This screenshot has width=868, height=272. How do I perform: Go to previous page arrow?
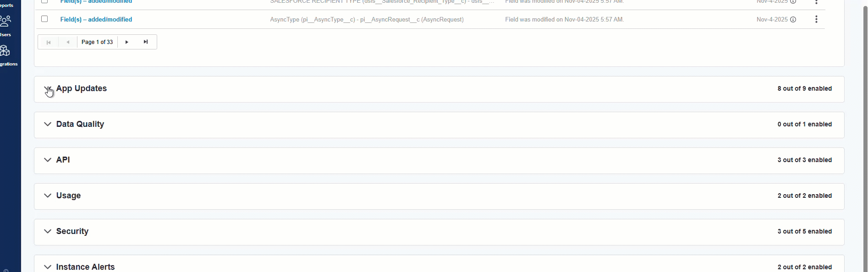[68, 42]
